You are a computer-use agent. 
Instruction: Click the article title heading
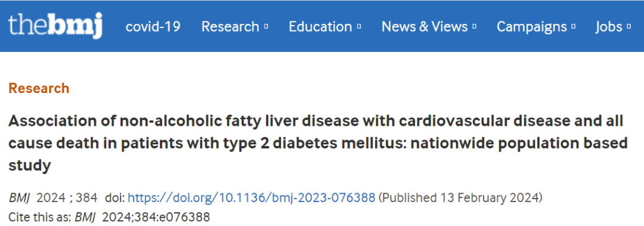click(x=316, y=143)
